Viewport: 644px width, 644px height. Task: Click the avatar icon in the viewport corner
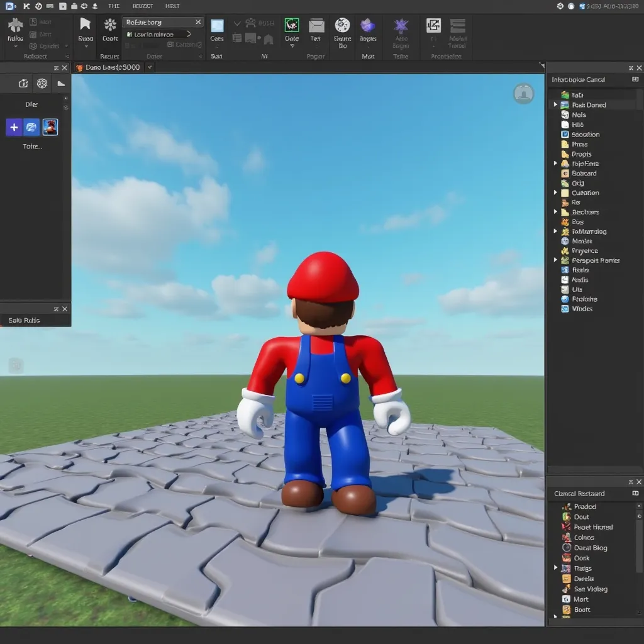pos(524,94)
